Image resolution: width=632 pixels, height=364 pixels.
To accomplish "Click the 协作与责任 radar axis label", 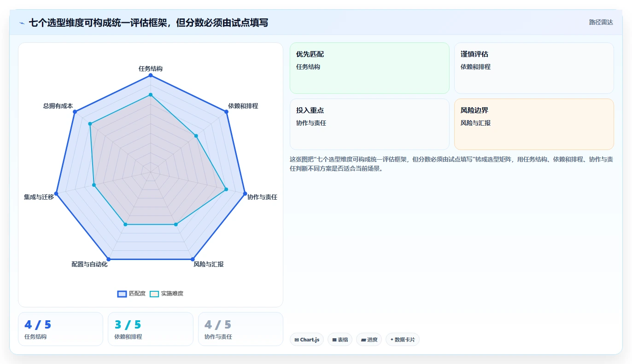I will (262, 197).
